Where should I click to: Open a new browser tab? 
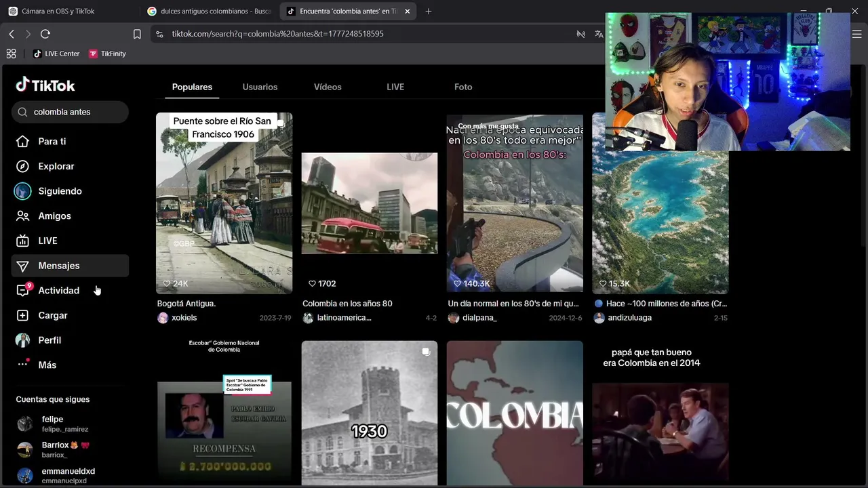[428, 11]
